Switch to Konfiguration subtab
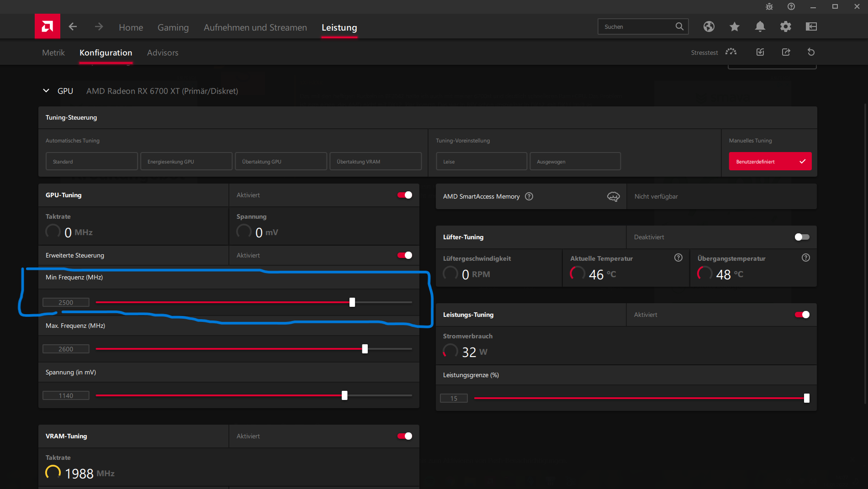868x489 pixels. [x=106, y=53]
